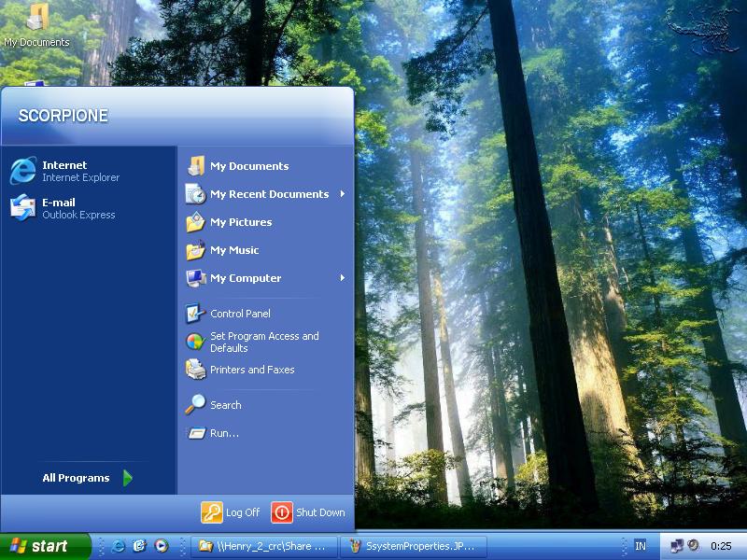Screen dimensions: 747x560
Task: Open the My Pictures folder
Action: [x=240, y=222]
